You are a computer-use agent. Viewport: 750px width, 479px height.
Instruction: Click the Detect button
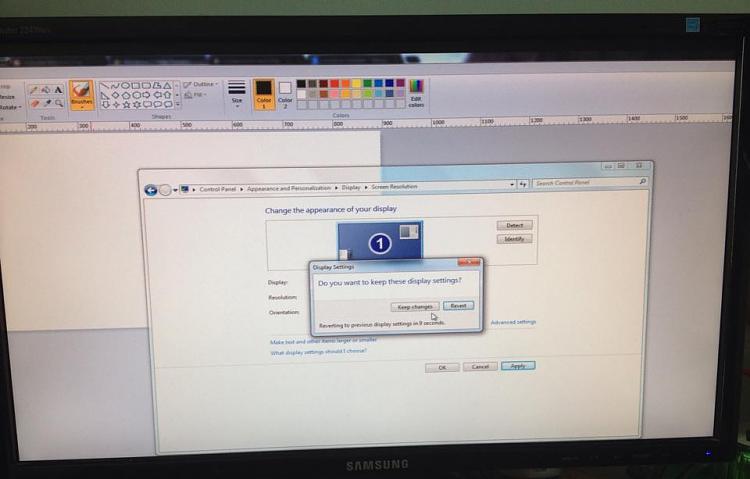(514, 225)
